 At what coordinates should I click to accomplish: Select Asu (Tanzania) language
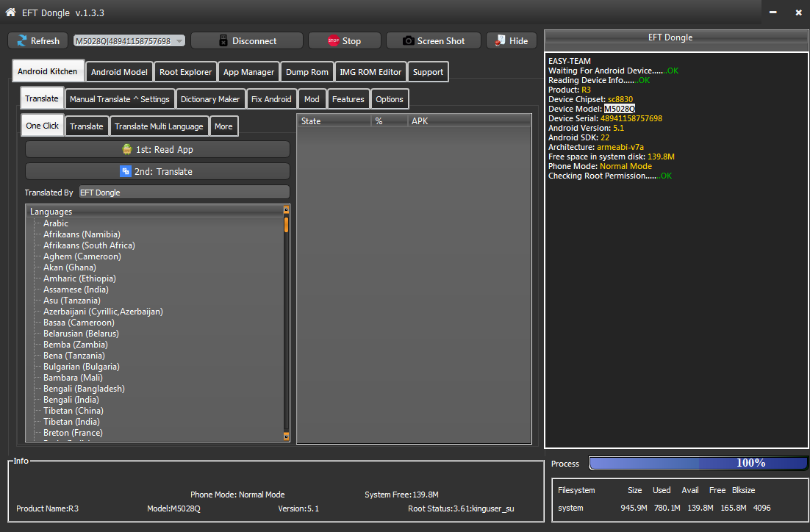(x=72, y=300)
